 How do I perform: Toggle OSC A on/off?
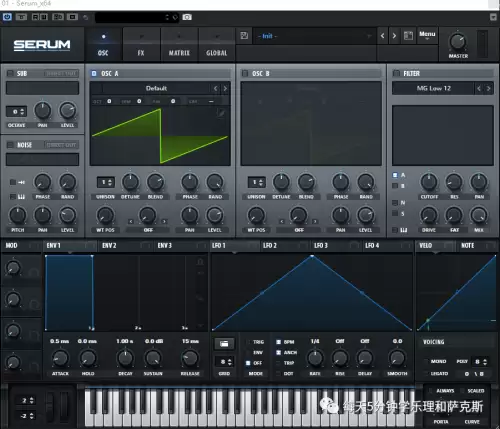(94, 73)
